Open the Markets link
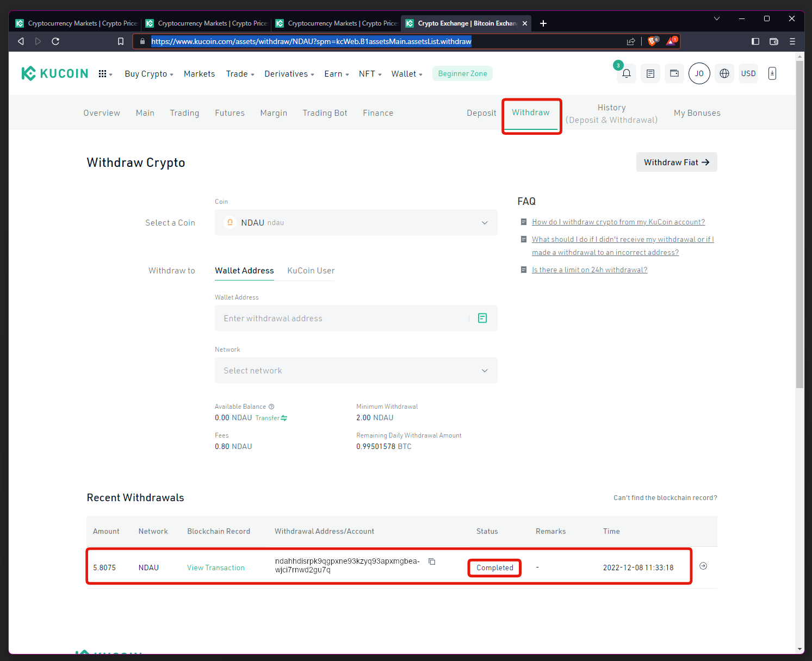Image resolution: width=812 pixels, height=661 pixels. coord(199,74)
